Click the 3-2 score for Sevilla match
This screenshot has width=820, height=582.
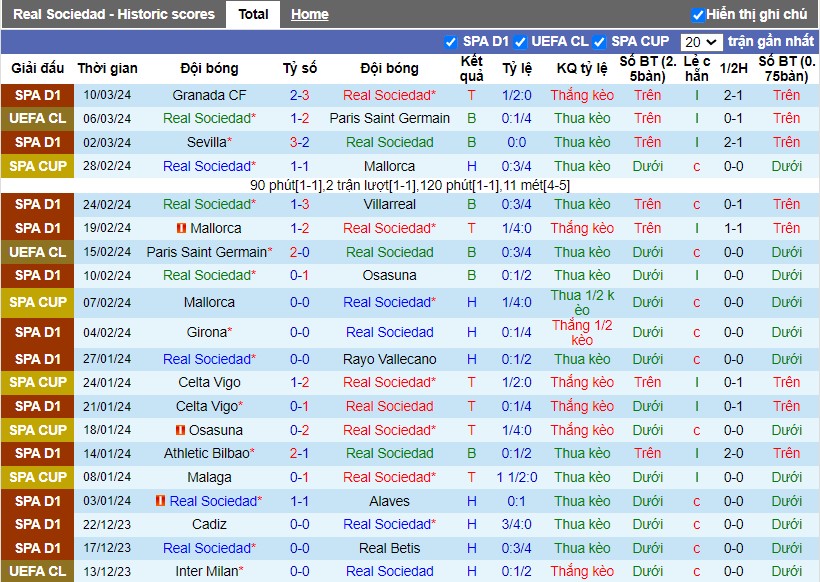tap(300, 142)
